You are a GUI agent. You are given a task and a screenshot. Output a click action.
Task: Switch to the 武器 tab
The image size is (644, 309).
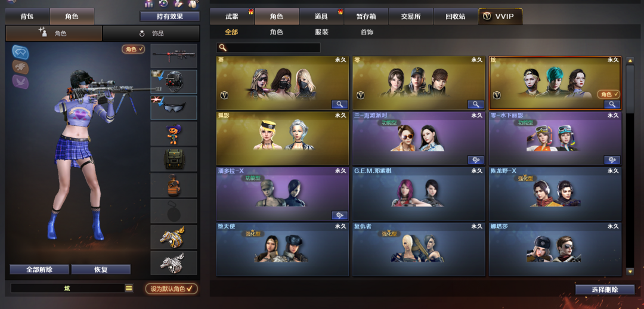232,17
